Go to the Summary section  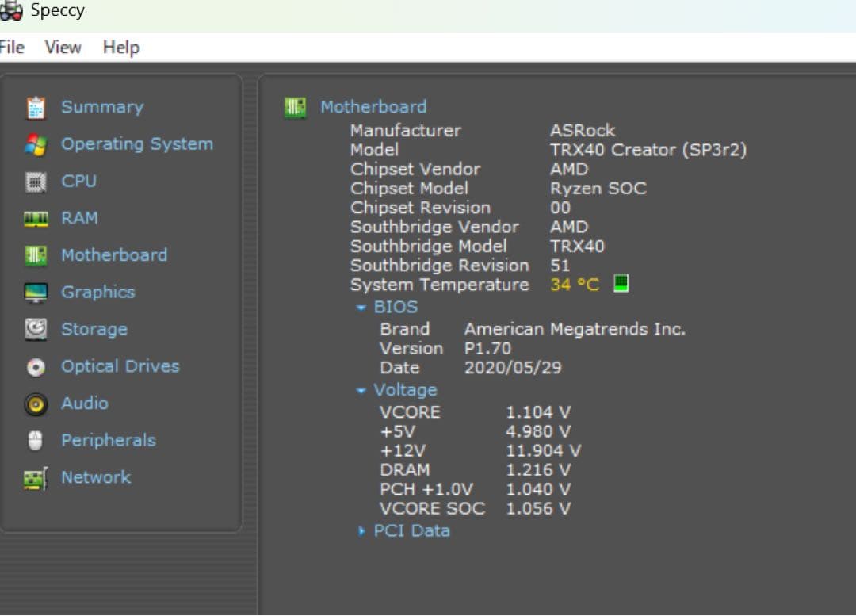(102, 107)
